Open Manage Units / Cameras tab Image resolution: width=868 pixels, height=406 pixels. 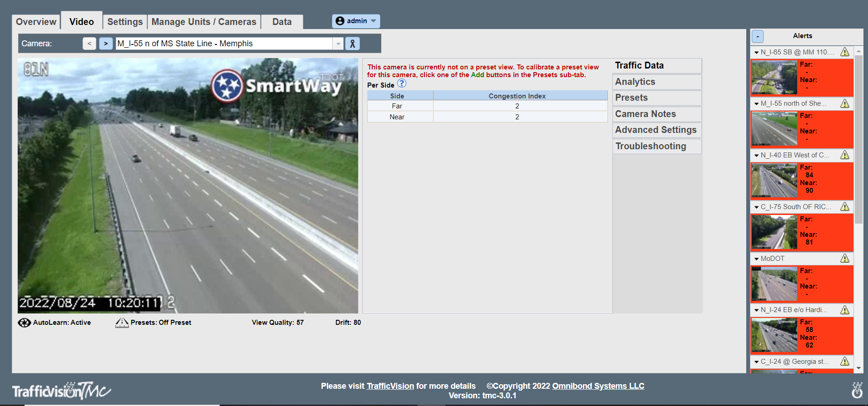[x=204, y=22]
